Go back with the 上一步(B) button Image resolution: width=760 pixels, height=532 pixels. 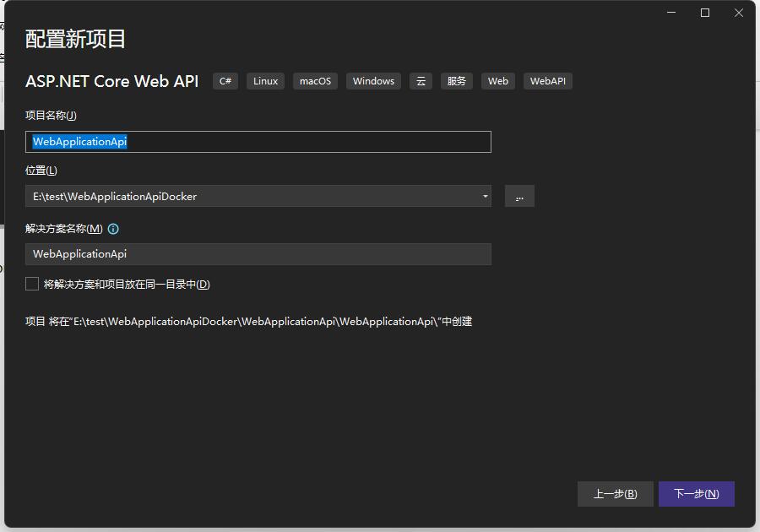coord(615,494)
